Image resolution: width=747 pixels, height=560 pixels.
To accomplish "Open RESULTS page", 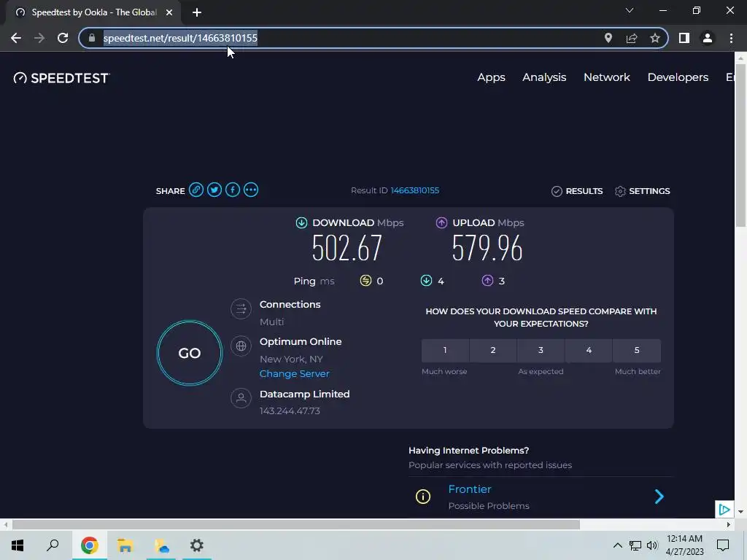I will click(x=578, y=191).
